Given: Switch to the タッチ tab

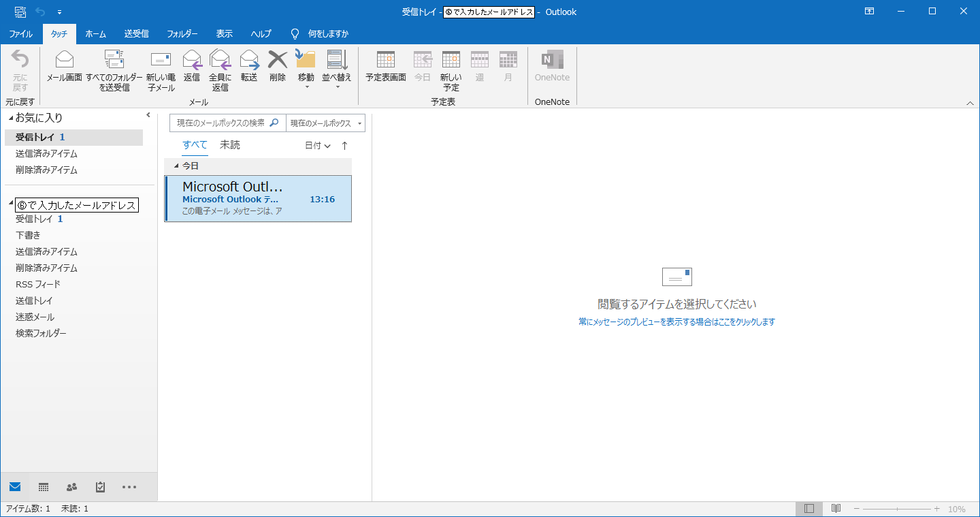Looking at the screenshot, I should (x=59, y=34).
